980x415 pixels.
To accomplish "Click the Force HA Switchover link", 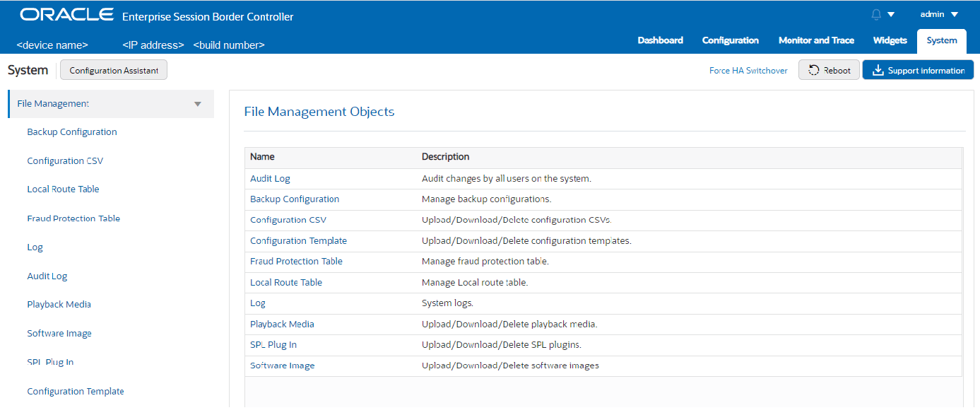I will tap(748, 70).
